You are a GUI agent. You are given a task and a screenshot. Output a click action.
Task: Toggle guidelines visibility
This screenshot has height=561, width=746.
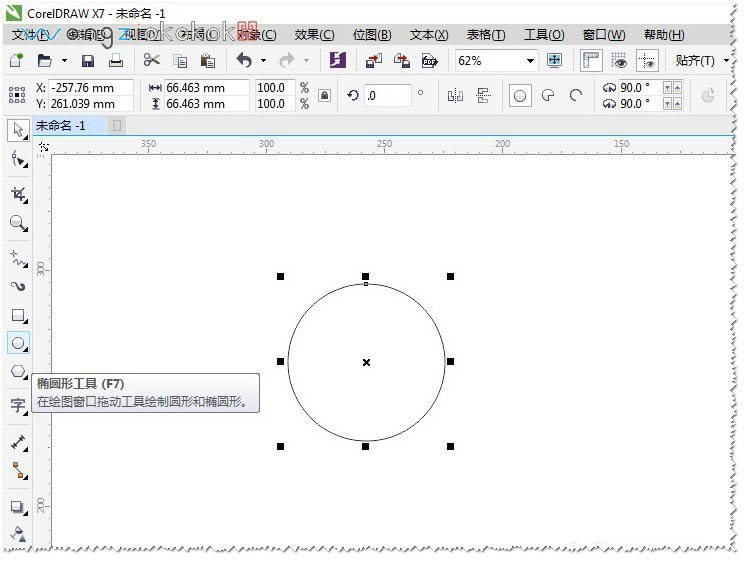[x=648, y=60]
